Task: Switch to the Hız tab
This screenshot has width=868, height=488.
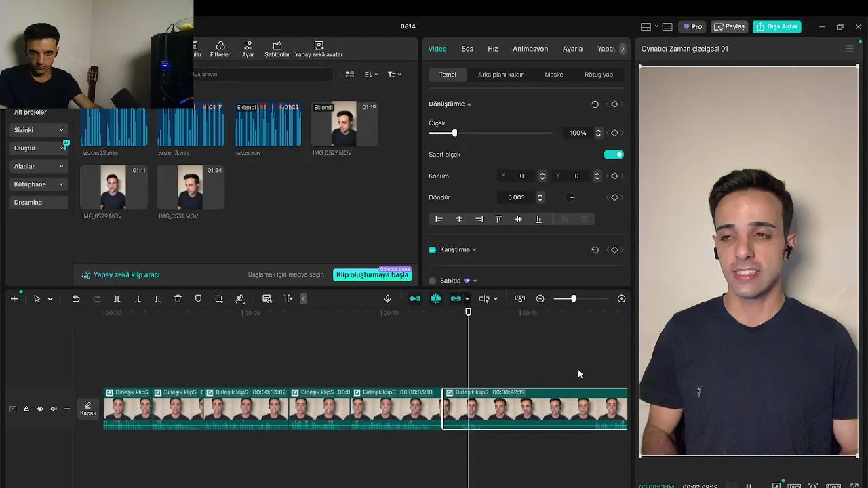Action: [493, 49]
